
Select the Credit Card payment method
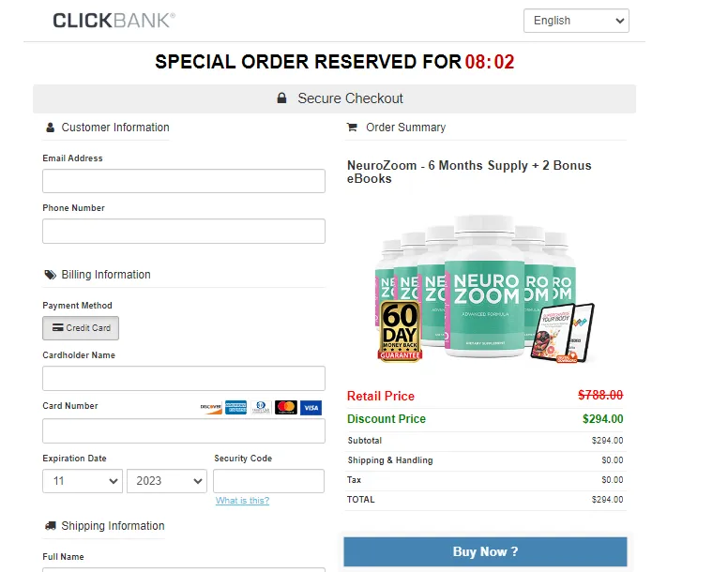(81, 328)
